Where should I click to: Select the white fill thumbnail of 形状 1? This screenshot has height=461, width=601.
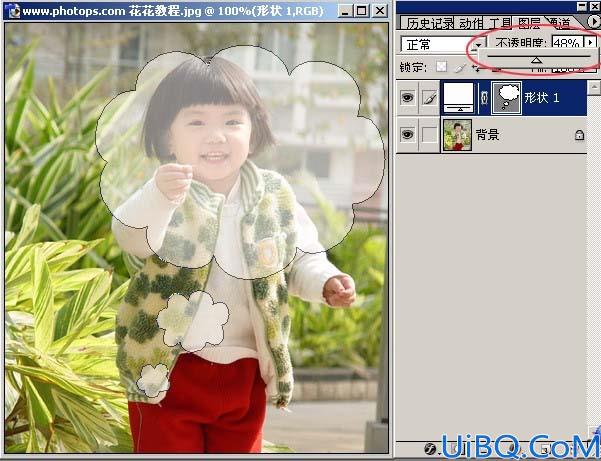point(458,98)
